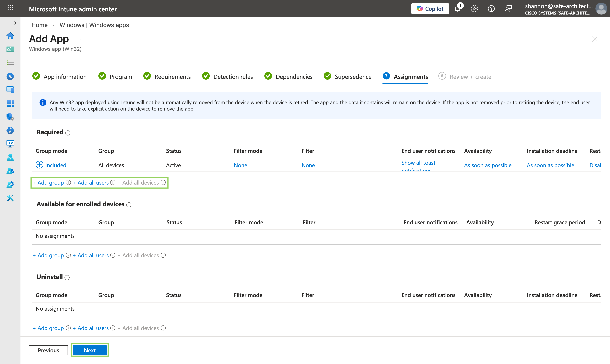Change Filter None for All devices
This screenshot has height=364, width=610.
308,165
